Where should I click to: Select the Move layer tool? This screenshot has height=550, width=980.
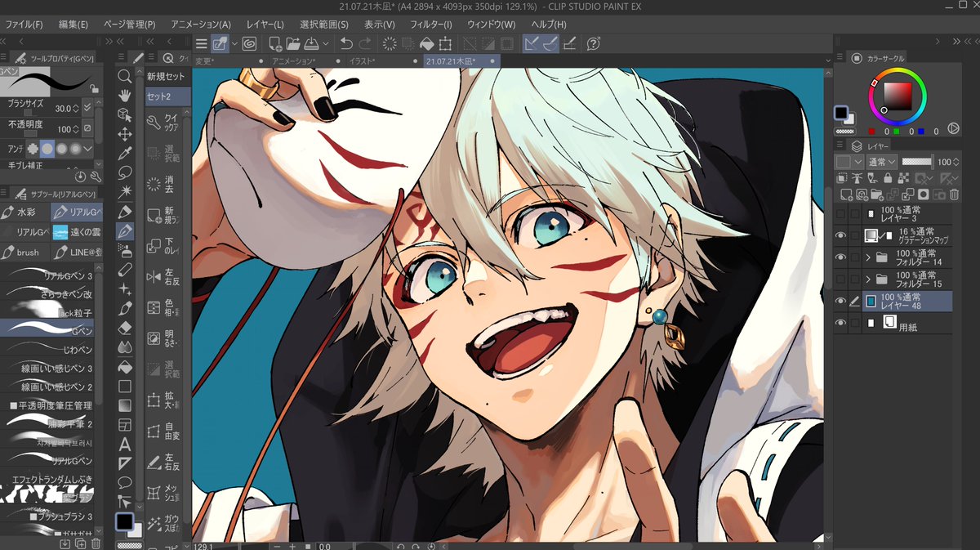(x=125, y=134)
